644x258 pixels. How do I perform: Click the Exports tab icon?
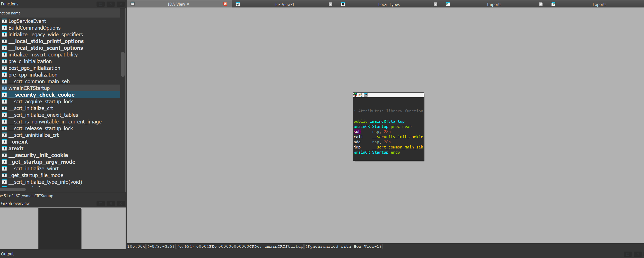pos(553,4)
